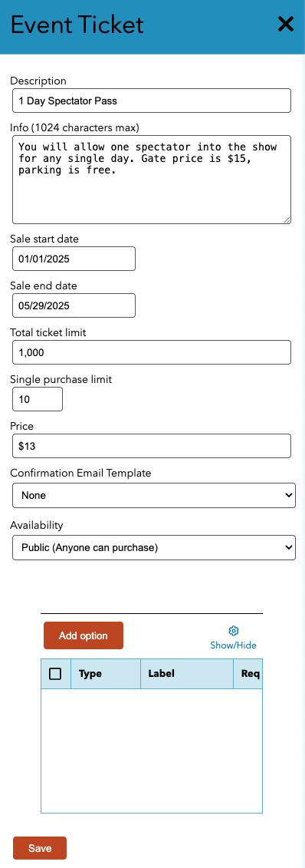
Task: Close the Event Ticket panel
Action: coord(285,25)
